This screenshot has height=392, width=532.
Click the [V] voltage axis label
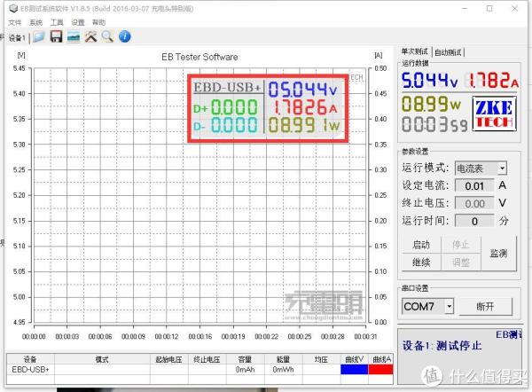(x=21, y=55)
